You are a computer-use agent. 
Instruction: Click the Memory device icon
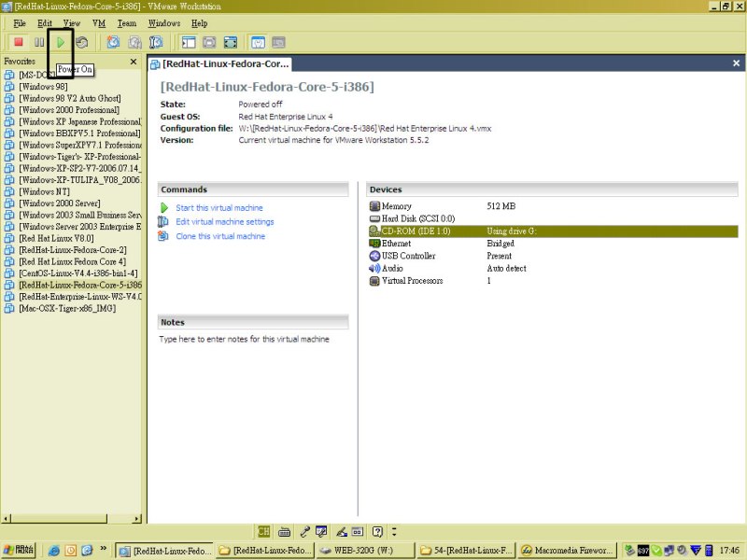point(374,206)
